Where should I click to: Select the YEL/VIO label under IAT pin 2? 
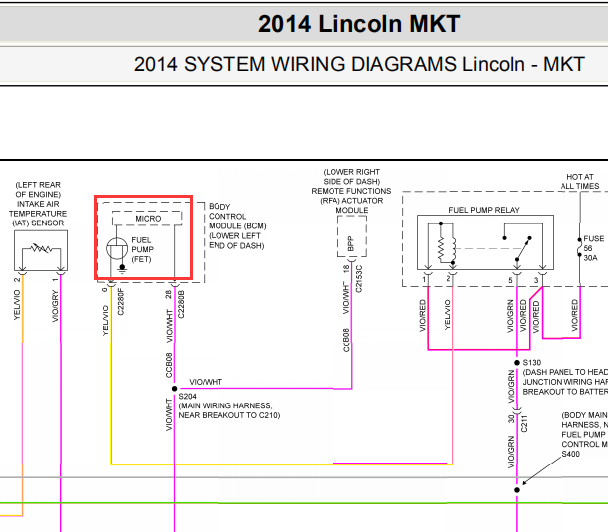(x=17, y=305)
